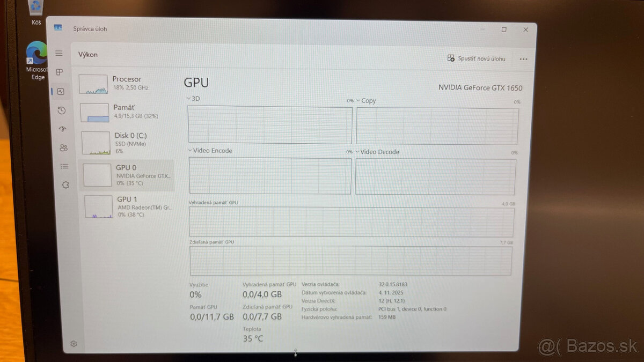The image size is (644, 362).
Task: Open Task Manager settings gear
Action: point(74,344)
